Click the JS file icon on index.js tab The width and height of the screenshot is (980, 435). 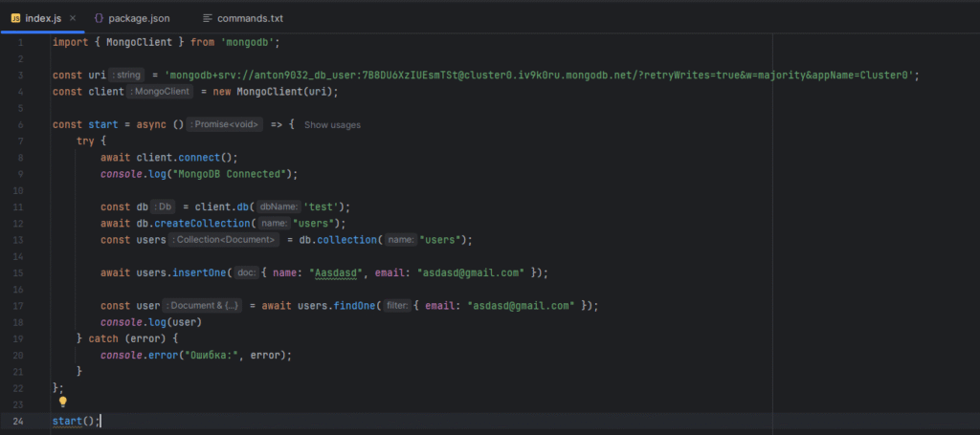[15, 18]
